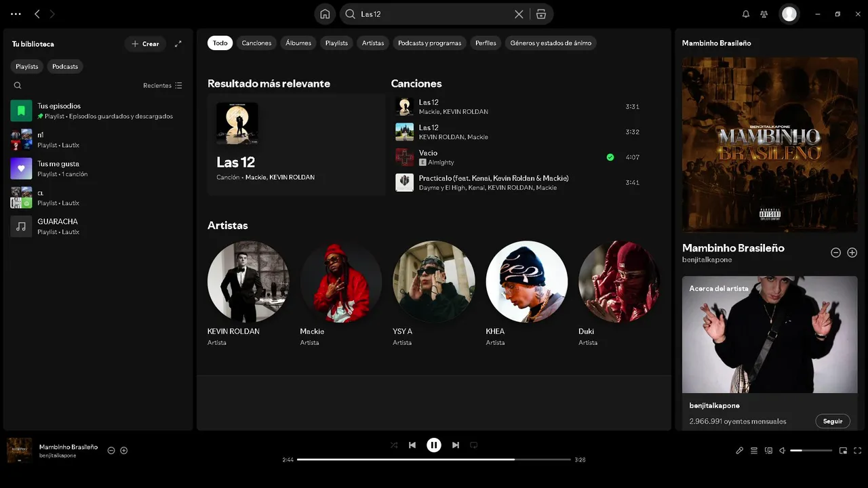Toggle shuffle in the player bar
868x488 pixels.
point(394,445)
